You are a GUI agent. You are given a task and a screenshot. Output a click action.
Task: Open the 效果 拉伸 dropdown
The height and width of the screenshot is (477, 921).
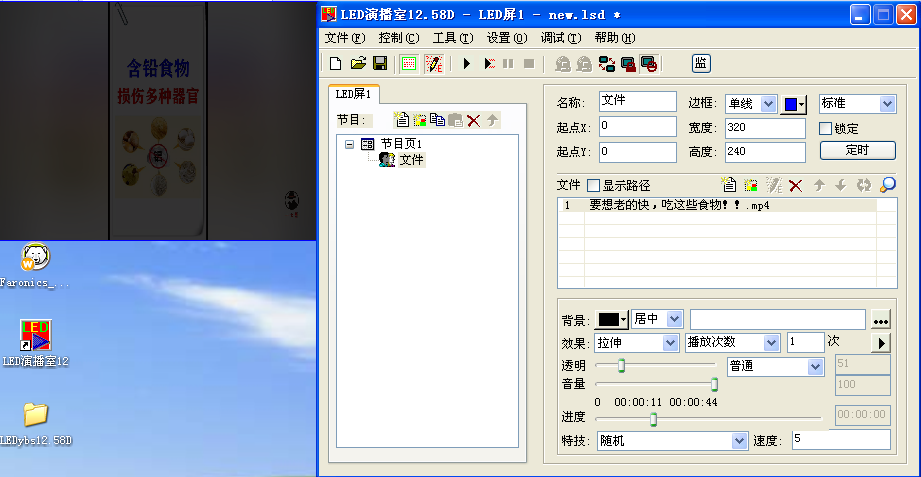tap(670, 342)
